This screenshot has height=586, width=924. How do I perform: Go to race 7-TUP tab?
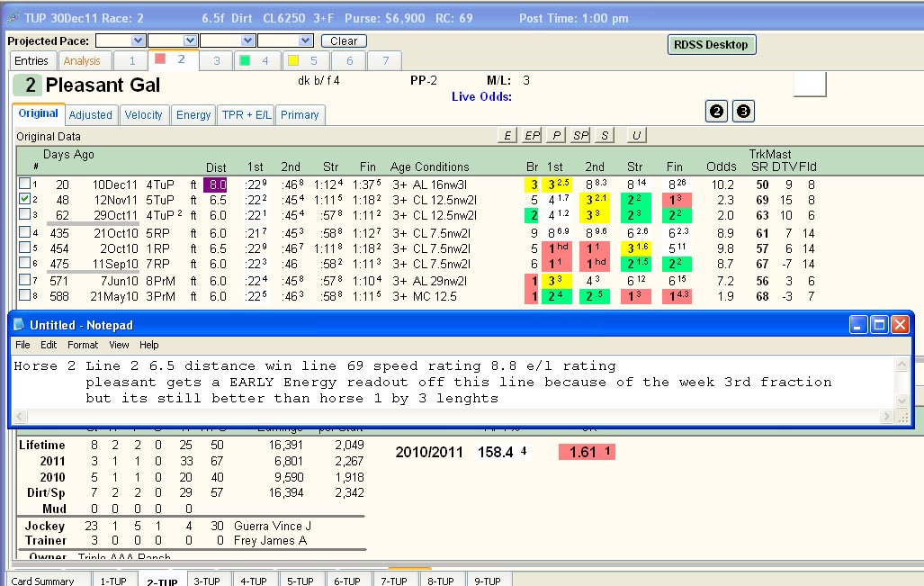click(394, 580)
